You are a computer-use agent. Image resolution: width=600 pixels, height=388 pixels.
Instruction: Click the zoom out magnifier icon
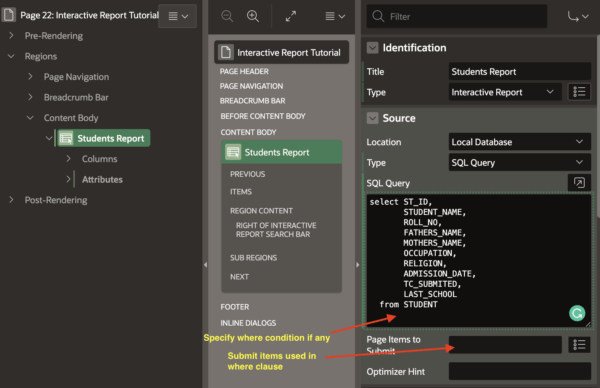(227, 16)
